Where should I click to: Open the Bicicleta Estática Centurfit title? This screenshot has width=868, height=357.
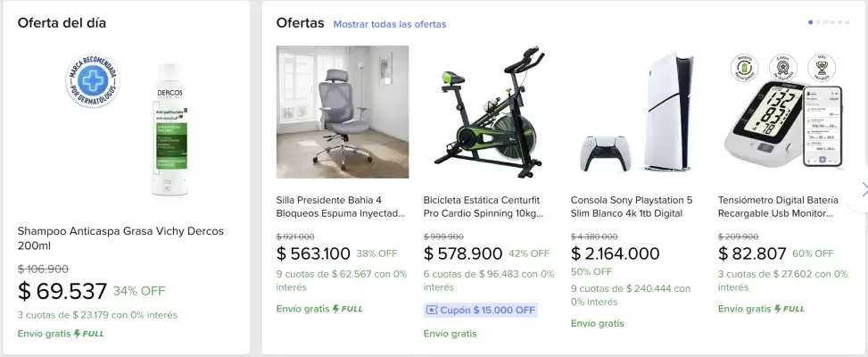(x=484, y=207)
